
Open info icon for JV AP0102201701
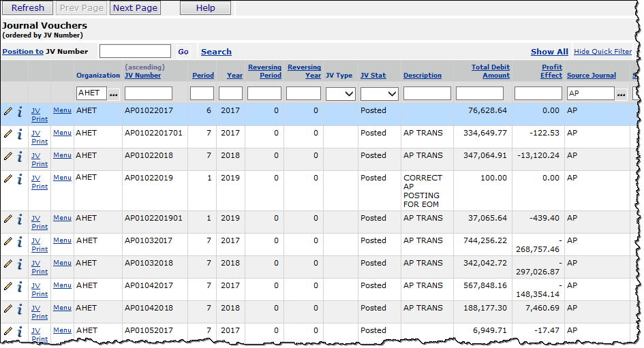coord(20,134)
